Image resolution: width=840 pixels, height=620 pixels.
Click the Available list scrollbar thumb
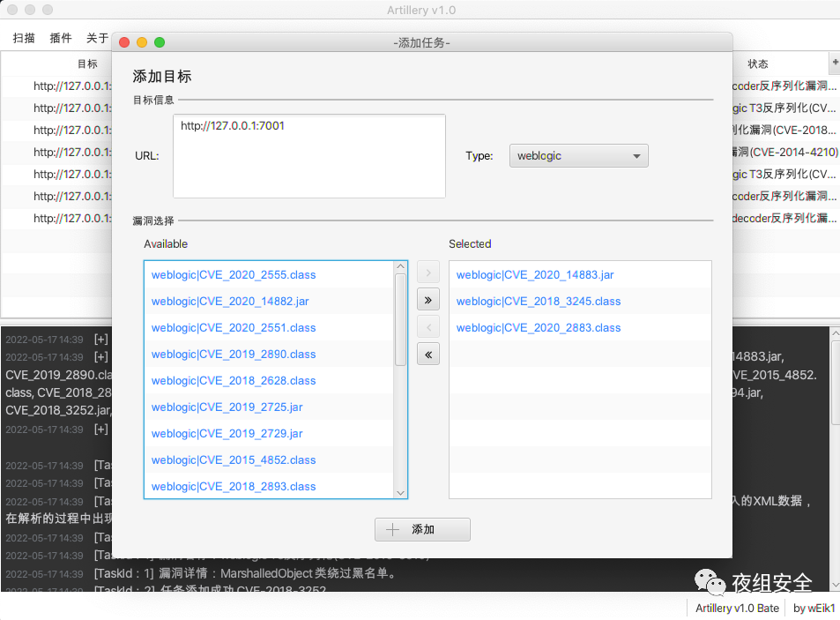tap(400, 320)
